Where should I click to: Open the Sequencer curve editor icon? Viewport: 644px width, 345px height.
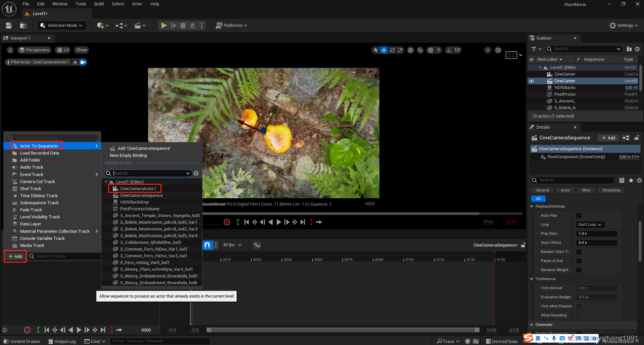point(257,245)
